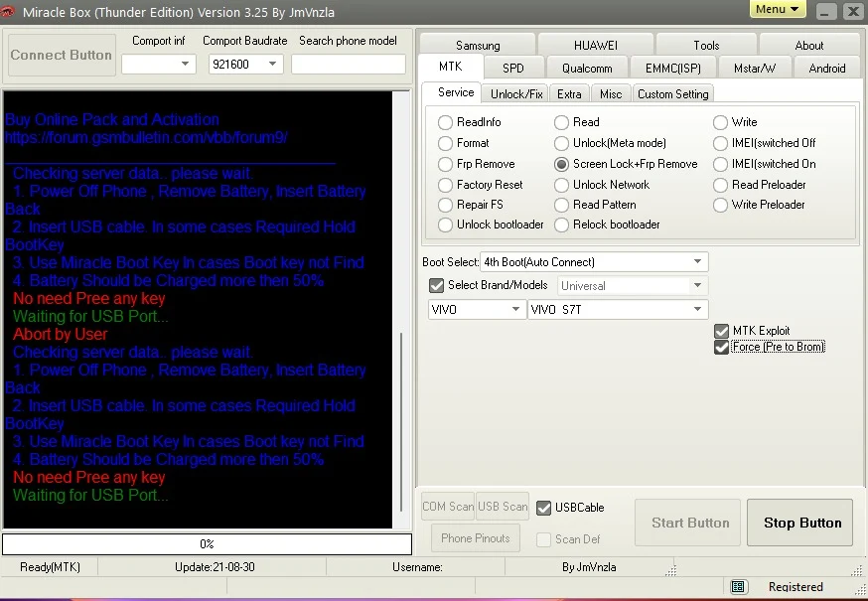Screen dimensions: 868x601
Task: Click in the Search phone model field
Action: (x=349, y=64)
